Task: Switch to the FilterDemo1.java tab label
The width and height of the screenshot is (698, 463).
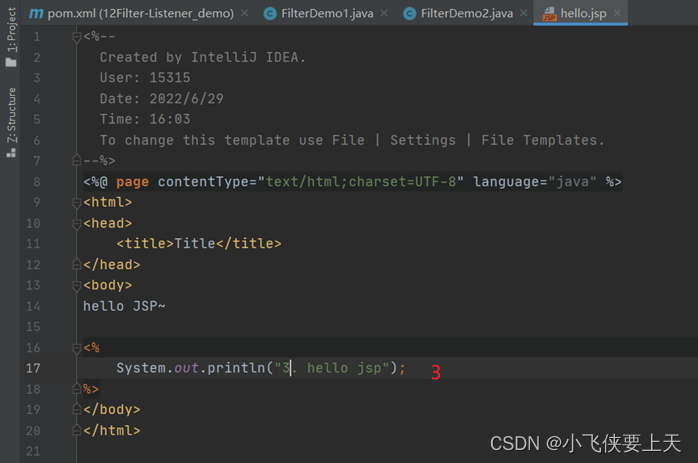Action: coord(329,14)
